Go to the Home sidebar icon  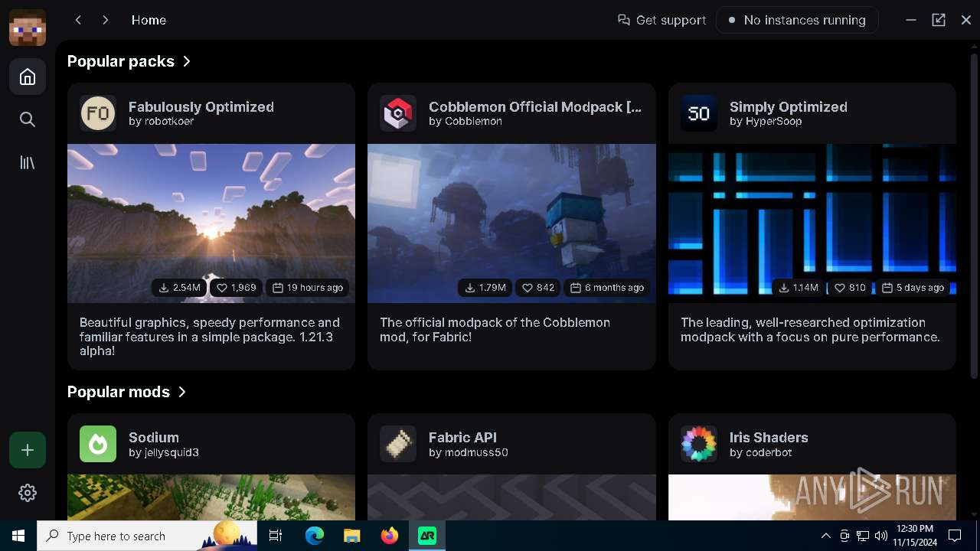[28, 77]
